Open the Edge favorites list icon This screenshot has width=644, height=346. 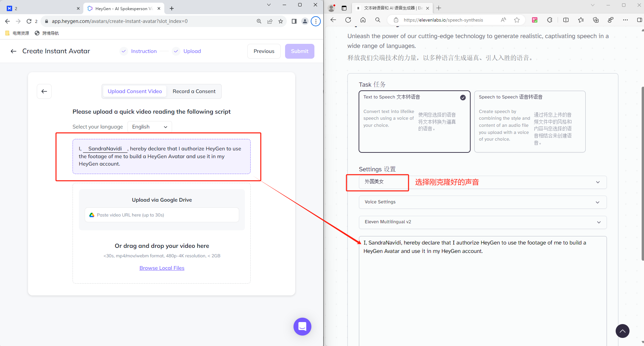(581, 20)
